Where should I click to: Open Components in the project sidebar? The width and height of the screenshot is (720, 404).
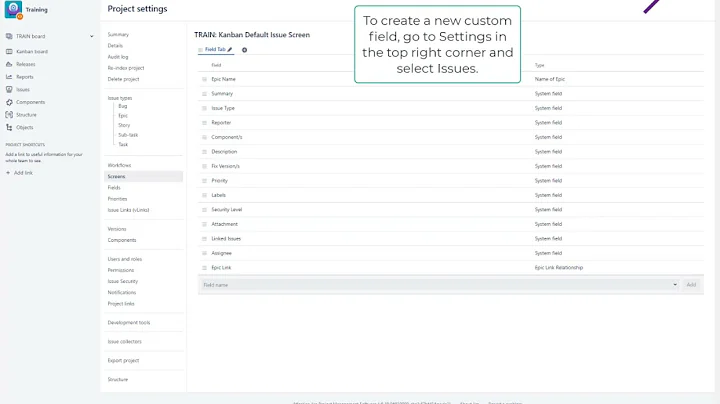click(x=30, y=102)
